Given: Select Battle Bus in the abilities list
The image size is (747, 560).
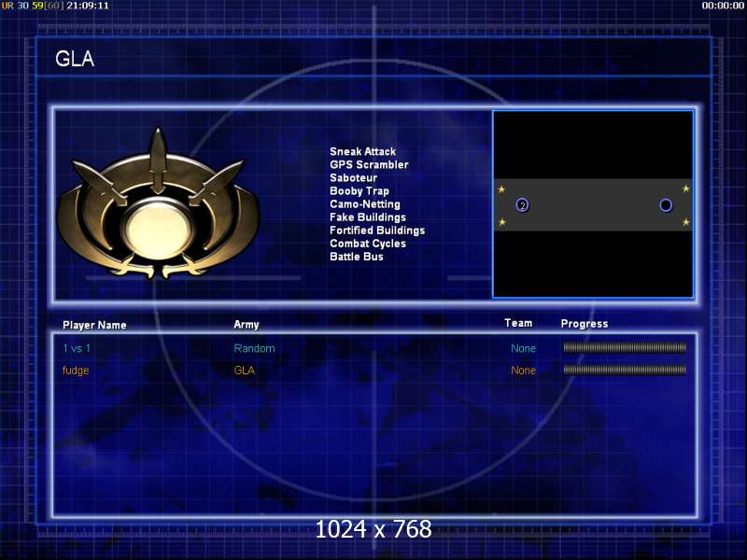Looking at the screenshot, I should click(357, 257).
